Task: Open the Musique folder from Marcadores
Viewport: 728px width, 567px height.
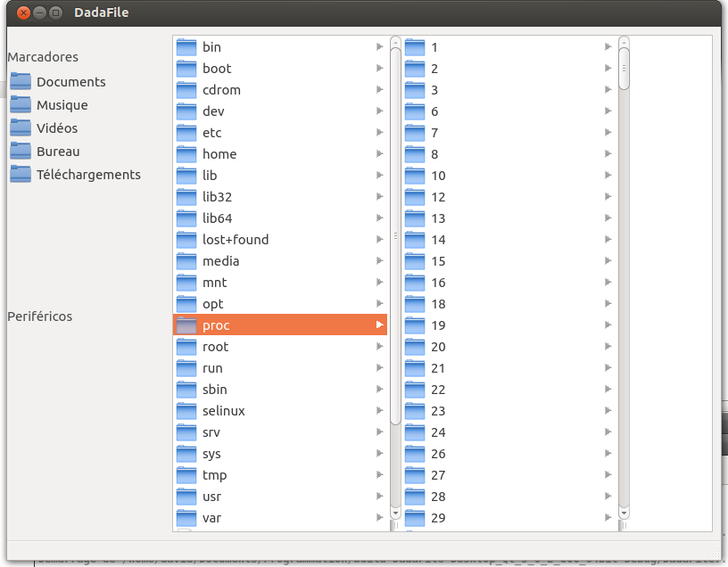Action: coord(63,104)
